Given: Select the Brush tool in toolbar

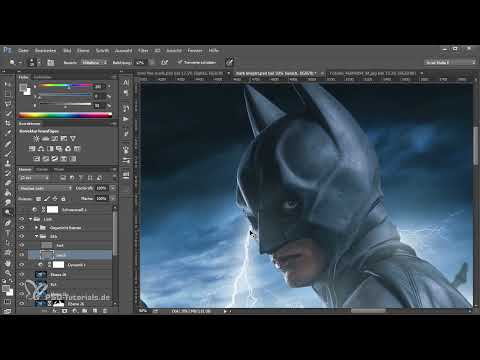Looking at the screenshot, I should [x=8, y=153].
